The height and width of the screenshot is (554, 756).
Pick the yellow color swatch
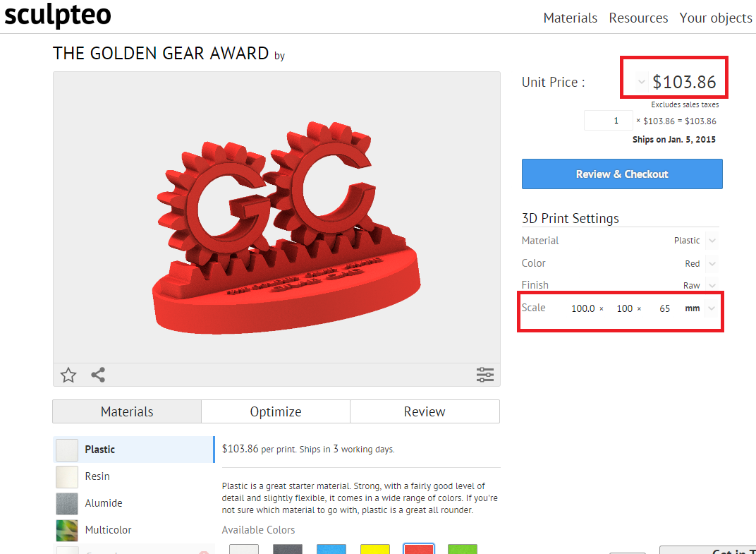(375, 550)
